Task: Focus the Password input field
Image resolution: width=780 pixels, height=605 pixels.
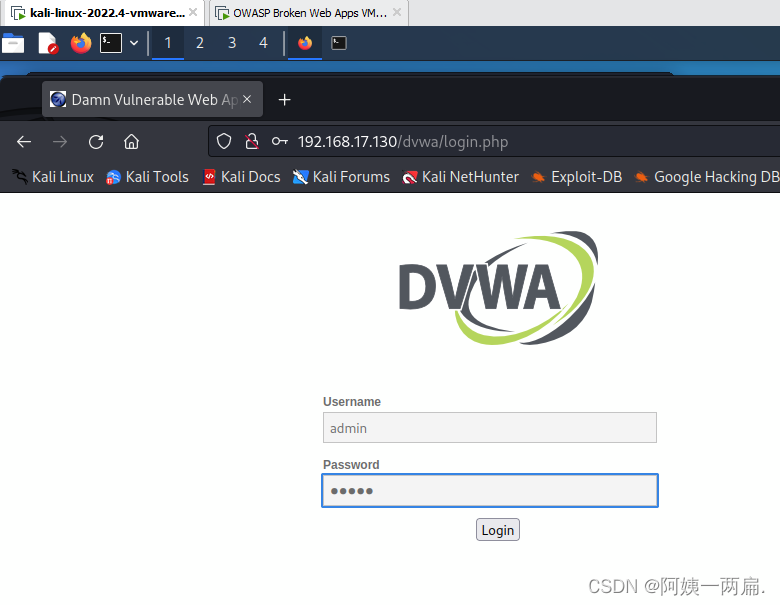Action: tap(490, 491)
